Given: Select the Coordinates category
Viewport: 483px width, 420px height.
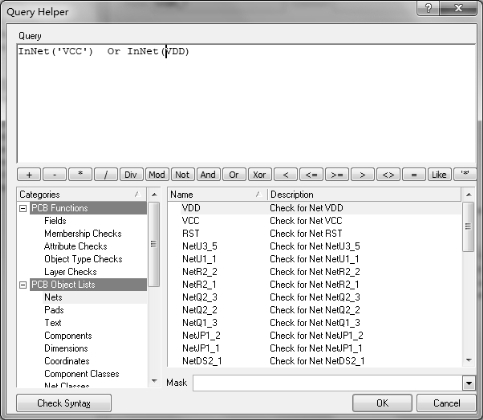Looking at the screenshot, I should pos(67,361).
